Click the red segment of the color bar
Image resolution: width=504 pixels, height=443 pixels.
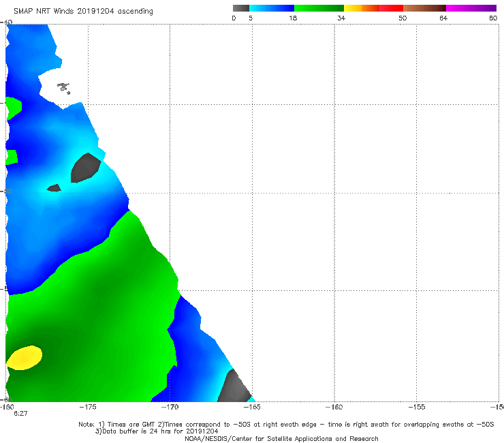(391, 8)
